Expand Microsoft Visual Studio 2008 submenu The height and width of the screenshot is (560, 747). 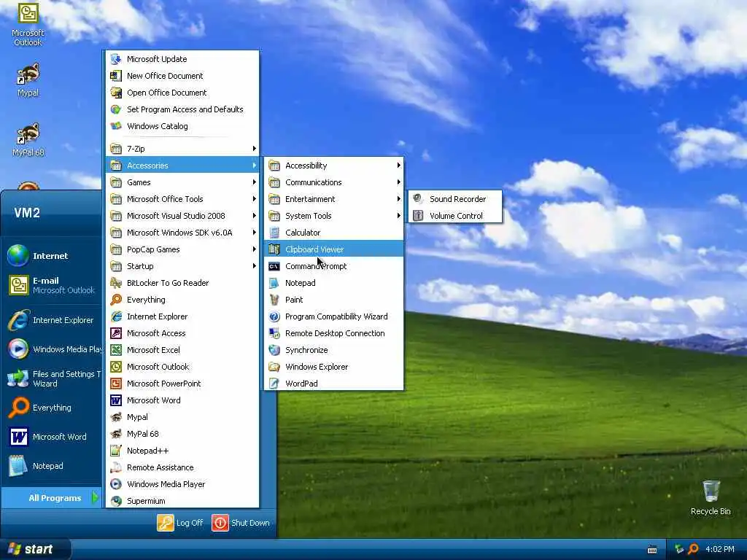coord(183,216)
